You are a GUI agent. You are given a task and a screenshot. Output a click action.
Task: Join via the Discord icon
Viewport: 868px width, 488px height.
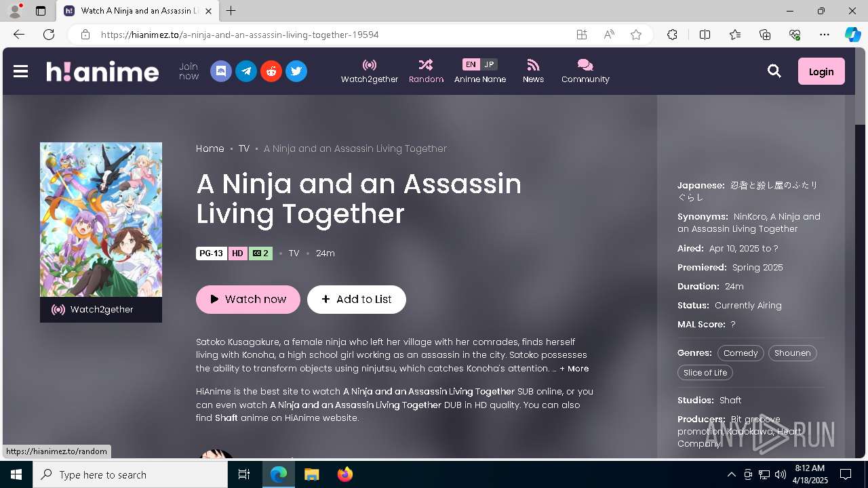pyautogui.click(x=221, y=71)
